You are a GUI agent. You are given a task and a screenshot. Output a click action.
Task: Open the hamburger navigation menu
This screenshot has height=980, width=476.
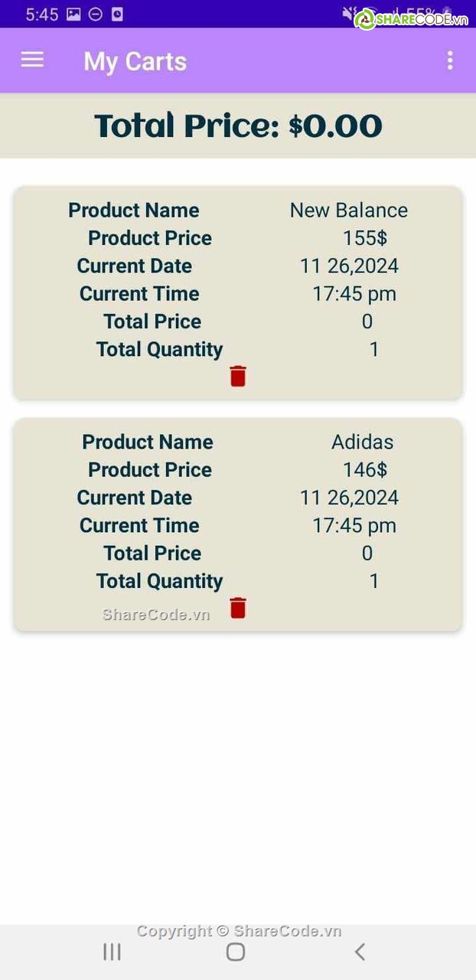[32, 60]
